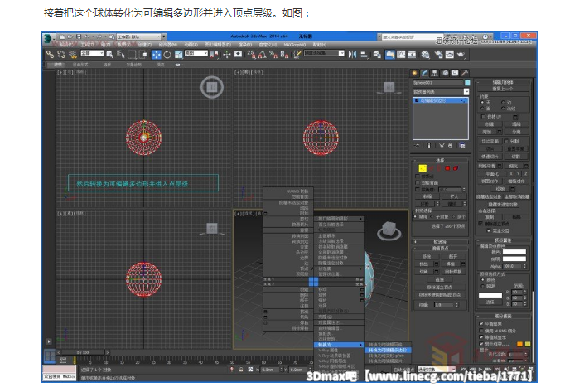The width and height of the screenshot is (565, 392).
Task: Enable the By Vertex checkbox
Action: click(418, 177)
